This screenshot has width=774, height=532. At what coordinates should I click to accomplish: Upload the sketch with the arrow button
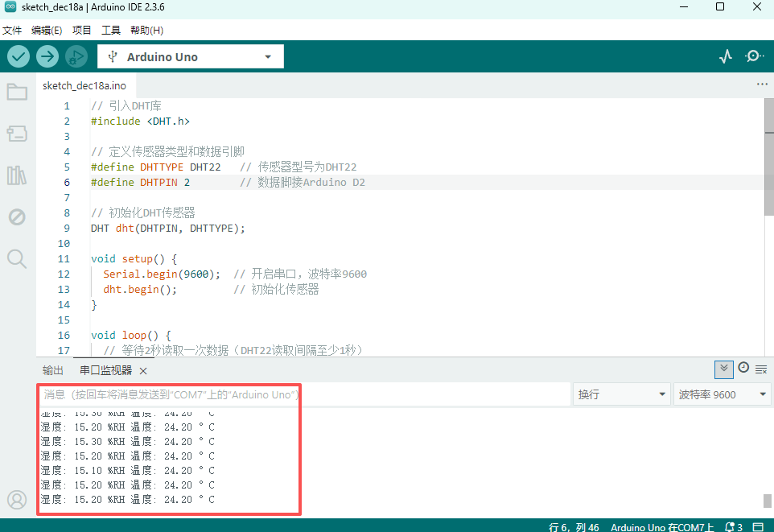tap(47, 57)
